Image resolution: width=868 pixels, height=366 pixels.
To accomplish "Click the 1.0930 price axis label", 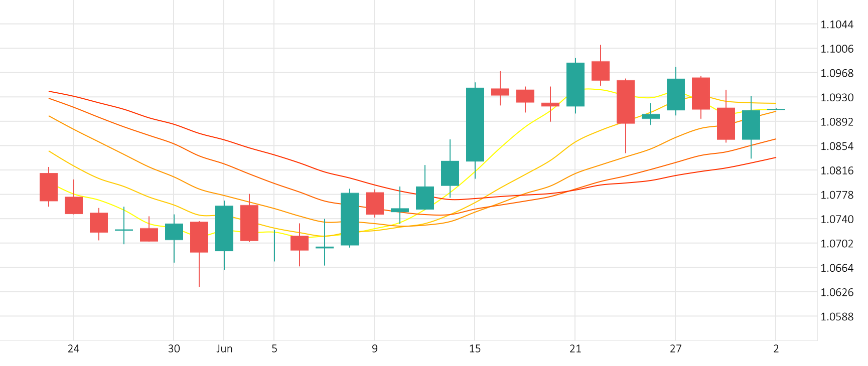I will (x=836, y=98).
